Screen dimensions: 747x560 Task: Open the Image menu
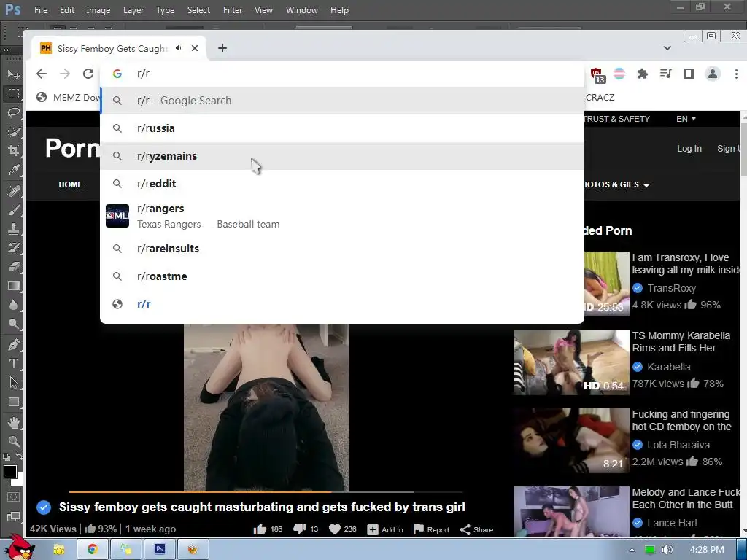pos(98,10)
